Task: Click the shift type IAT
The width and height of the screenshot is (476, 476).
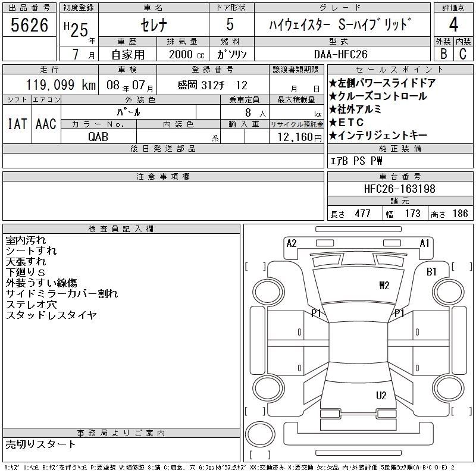Action: click(x=17, y=124)
